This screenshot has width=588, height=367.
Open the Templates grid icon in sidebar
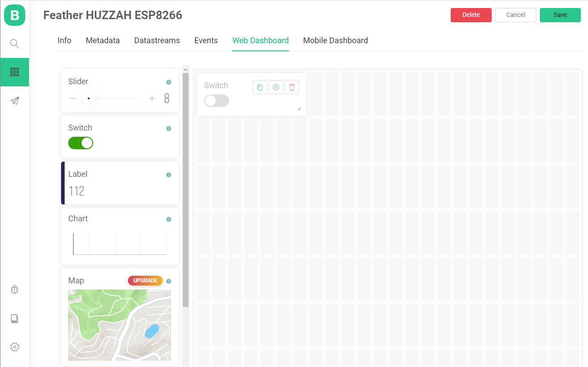(15, 72)
